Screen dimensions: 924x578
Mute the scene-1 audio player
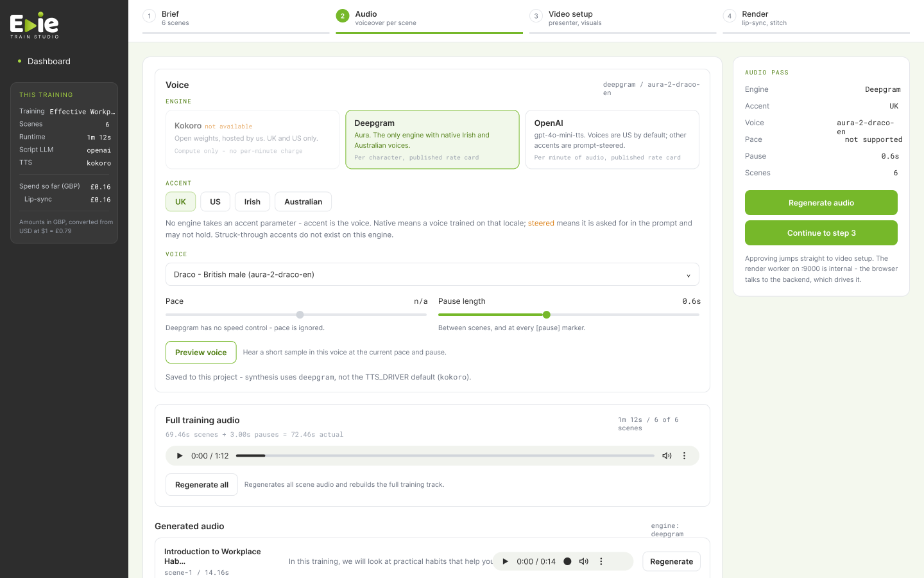(583, 561)
